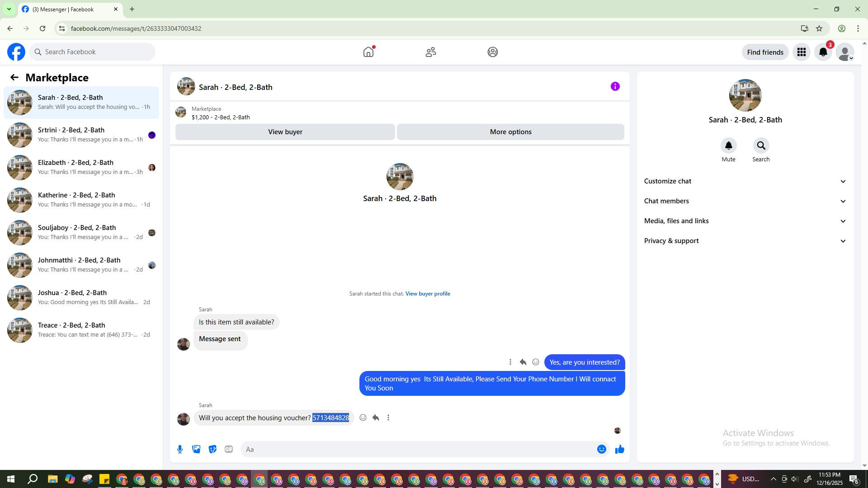868x488 pixels.
Task: Open the Facebook menu grid icon
Action: click(x=802, y=52)
